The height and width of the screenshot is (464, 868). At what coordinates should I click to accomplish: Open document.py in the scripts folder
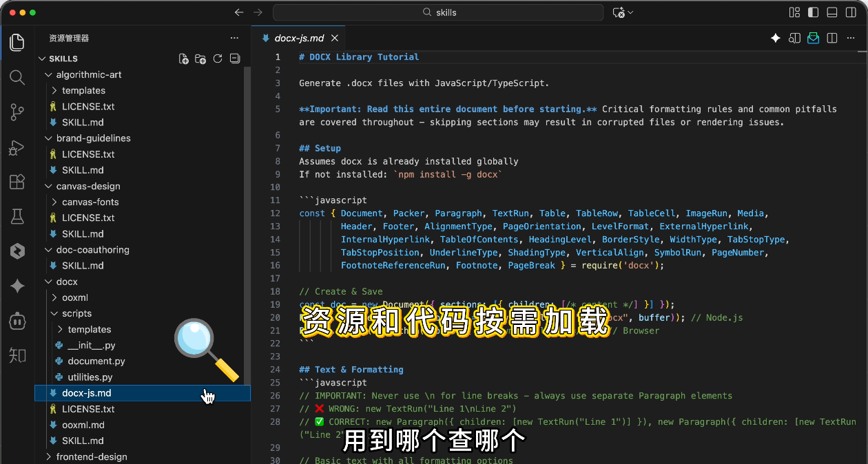pos(96,361)
